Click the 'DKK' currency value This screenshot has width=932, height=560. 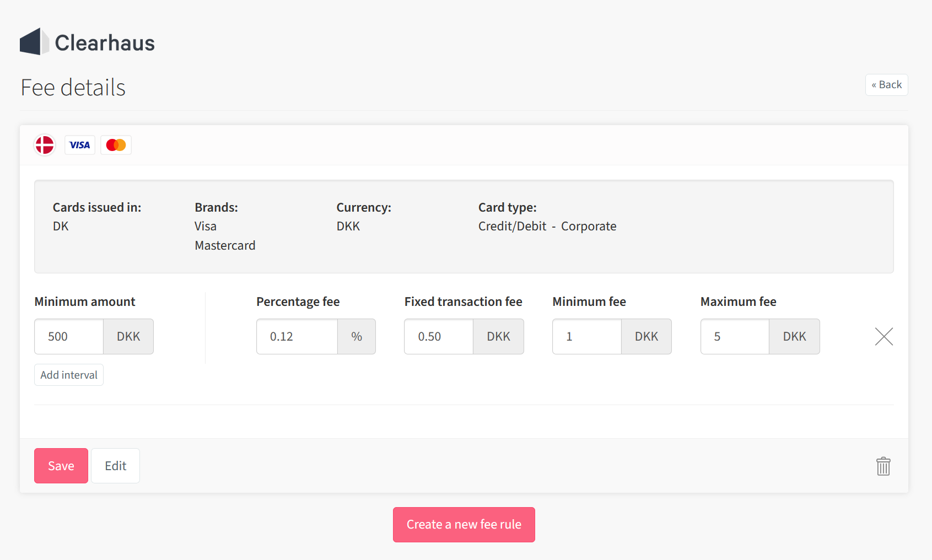(348, 226)
